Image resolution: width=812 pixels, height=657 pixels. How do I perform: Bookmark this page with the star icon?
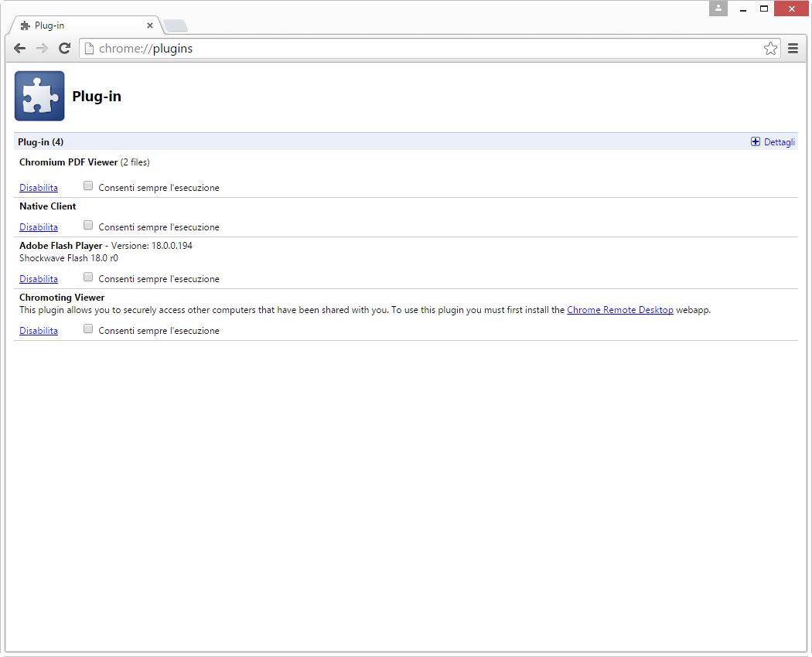(770, 48)
